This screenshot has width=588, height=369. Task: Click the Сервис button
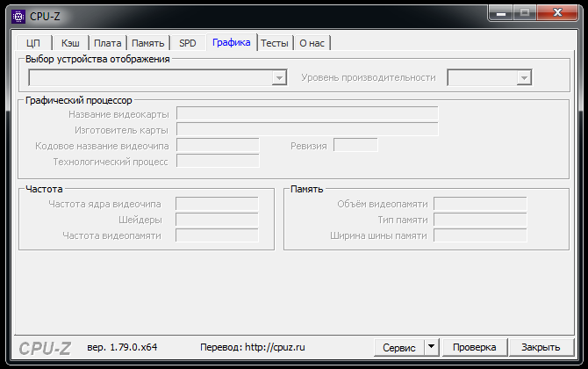[x=399, y=348]
